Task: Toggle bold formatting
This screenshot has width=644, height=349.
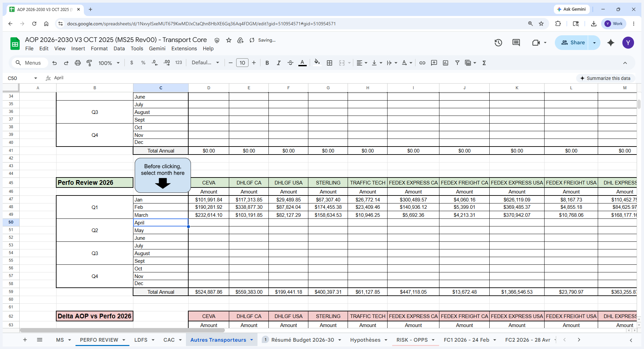Action: point(267,63)
